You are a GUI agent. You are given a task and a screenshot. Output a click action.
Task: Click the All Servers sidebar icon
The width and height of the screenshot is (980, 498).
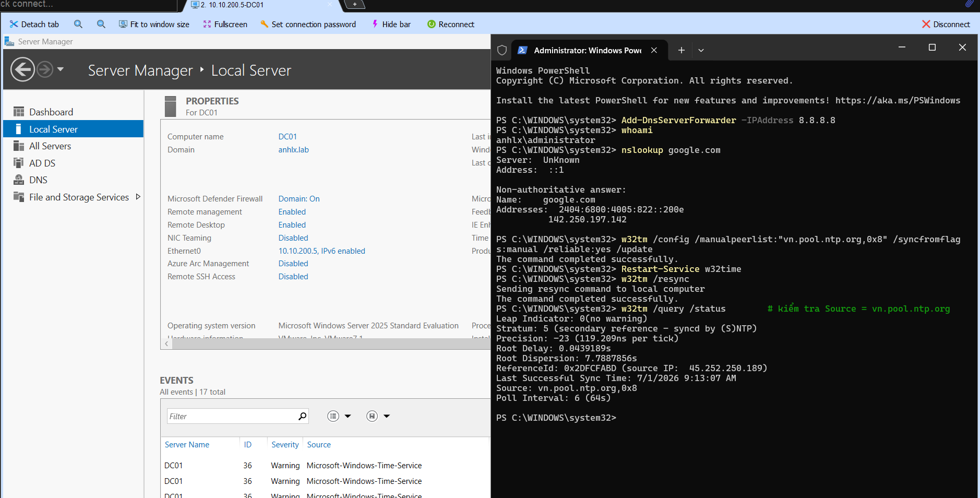coord(19,146)
